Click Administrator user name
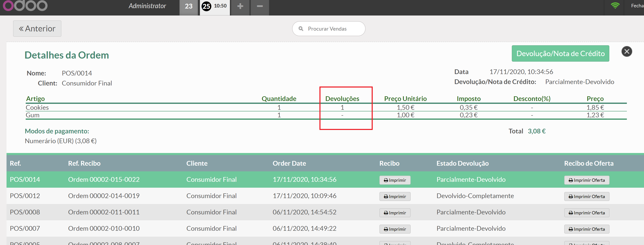This screenshot has width=644, height=245. pos(147,6)
